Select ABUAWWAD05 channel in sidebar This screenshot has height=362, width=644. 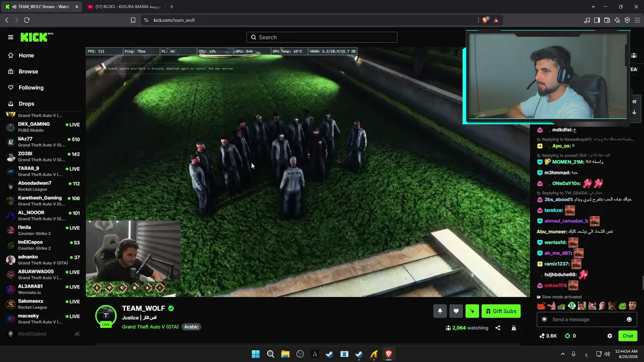[43, 275]
